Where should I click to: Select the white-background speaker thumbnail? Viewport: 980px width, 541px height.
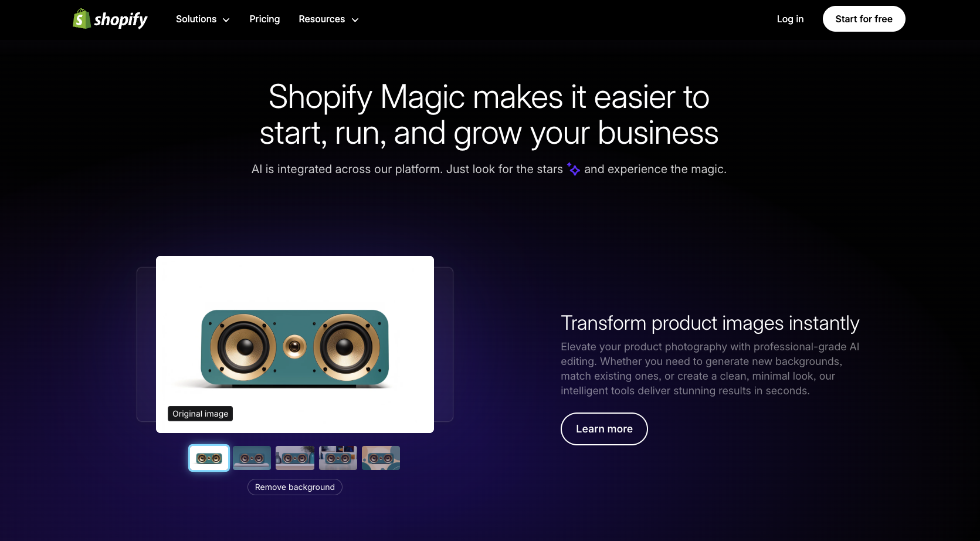tap(209, 458)
